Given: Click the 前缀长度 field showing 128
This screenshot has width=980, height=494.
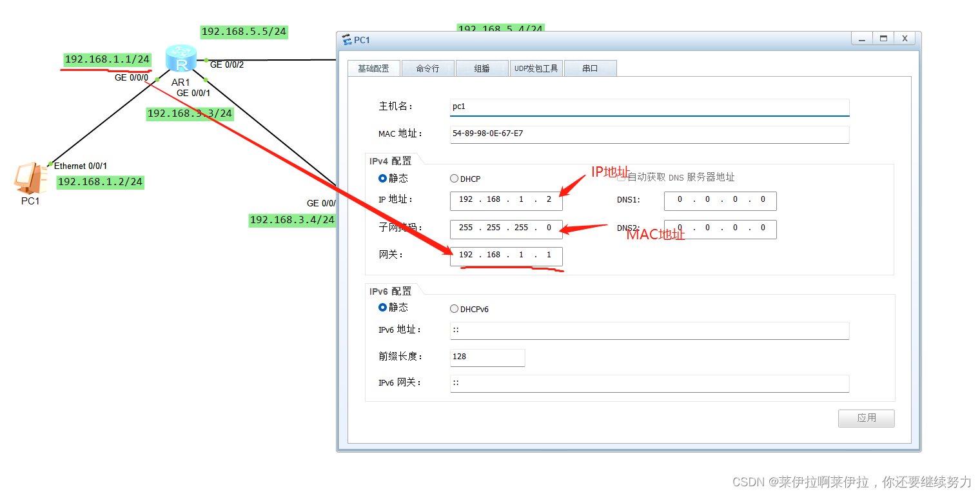Looking at the screenshot, I should [x=487, y=357].
